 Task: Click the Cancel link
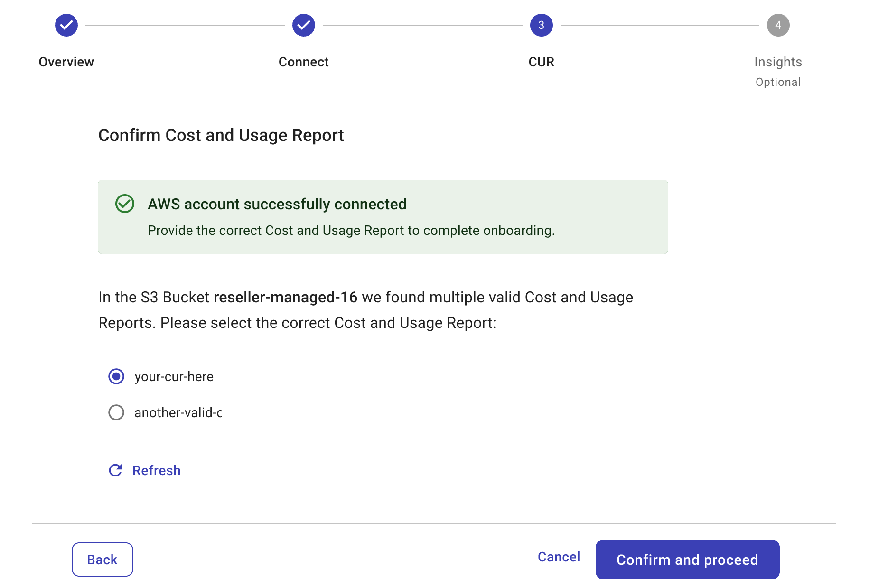(559, 557)
